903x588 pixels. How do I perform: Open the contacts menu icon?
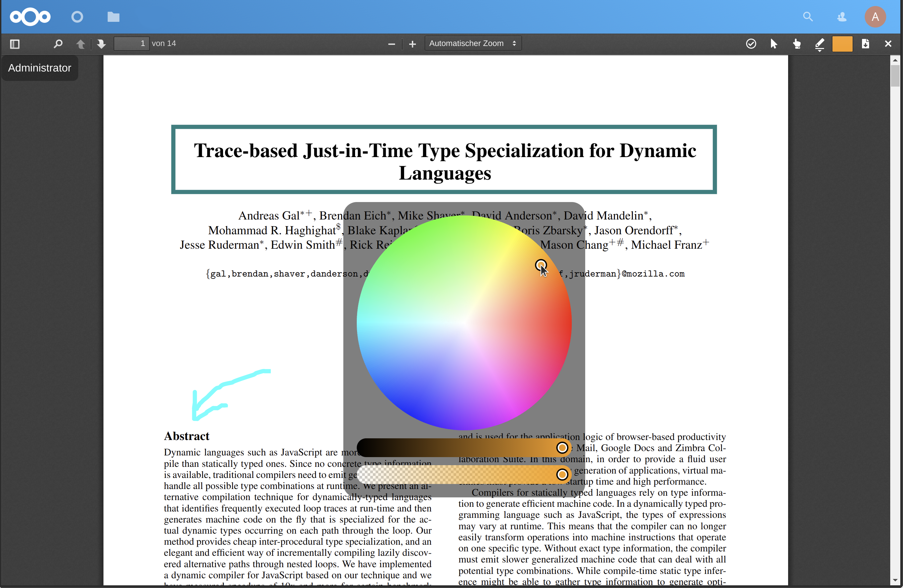point(842,17)
